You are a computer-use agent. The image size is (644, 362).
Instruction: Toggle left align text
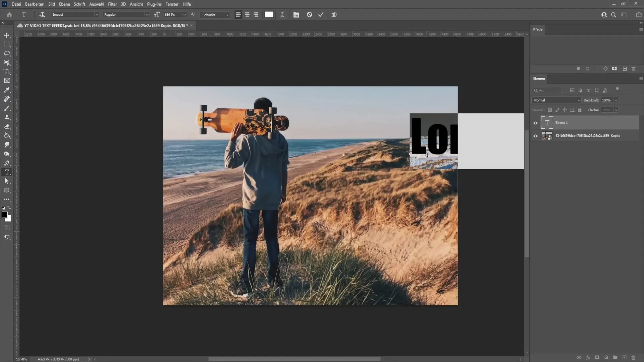238,15
